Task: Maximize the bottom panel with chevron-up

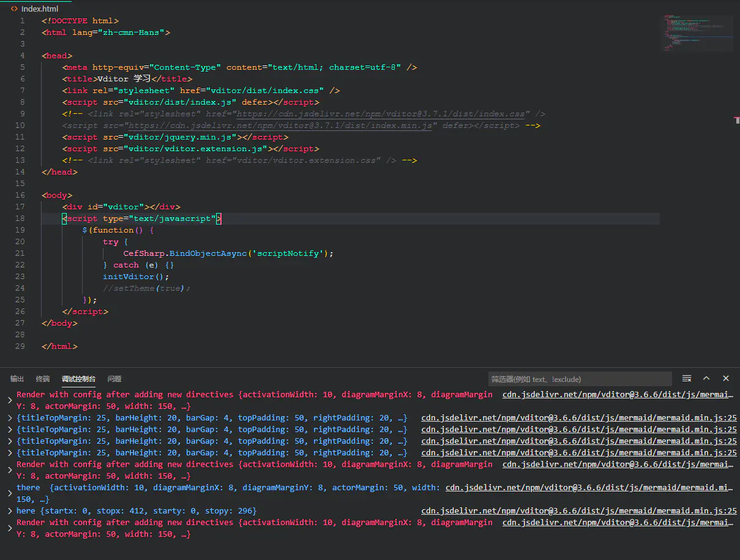Action: coord(706,379)
